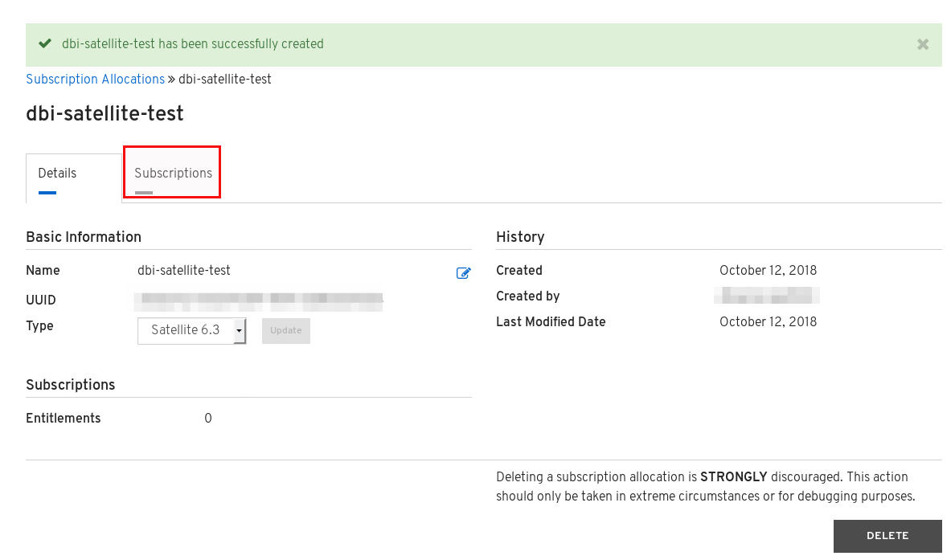Select the Entitlements count value 0
Viewport: 951px width, 560px height.
[208, 418]
